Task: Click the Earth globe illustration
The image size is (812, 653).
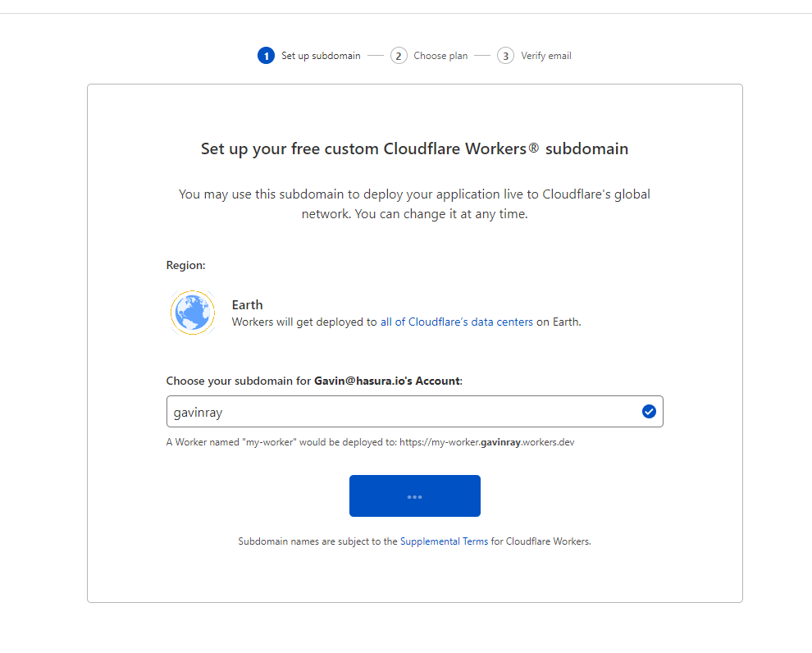Action: [193, 313]
